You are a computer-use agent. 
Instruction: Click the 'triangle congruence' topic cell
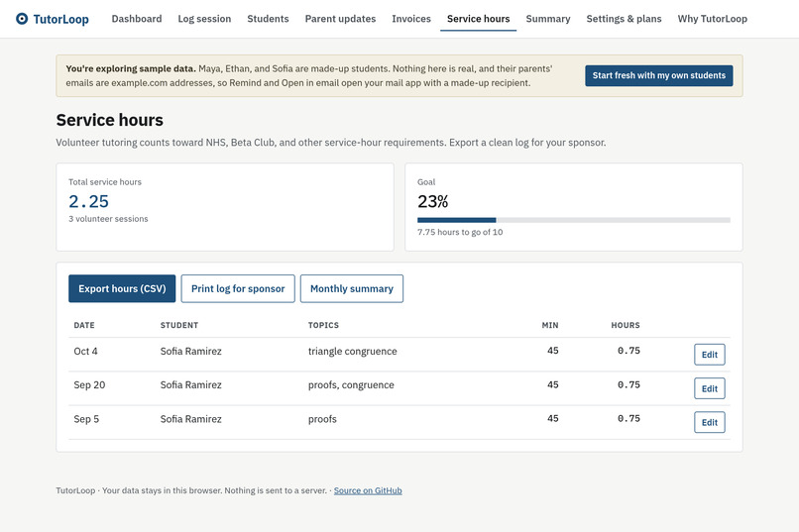353,352
